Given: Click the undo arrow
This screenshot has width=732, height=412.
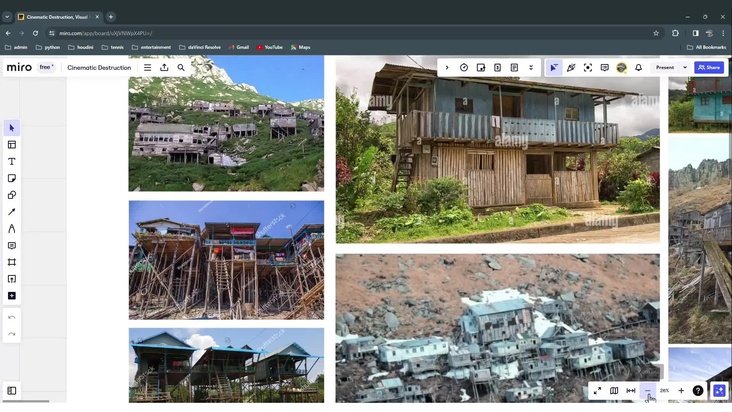Looking at the screenshot, I should click(12, 317).
